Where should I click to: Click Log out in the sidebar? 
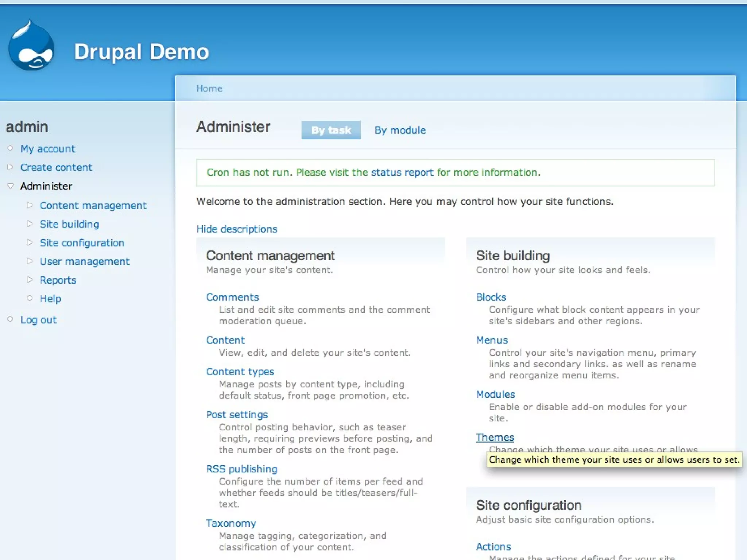click(x=38, y=320)
